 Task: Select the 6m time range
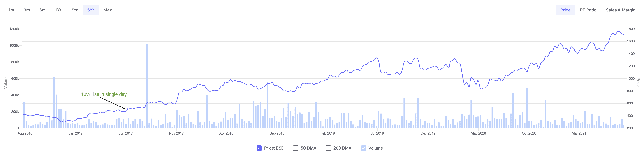[x=42, y=10]
